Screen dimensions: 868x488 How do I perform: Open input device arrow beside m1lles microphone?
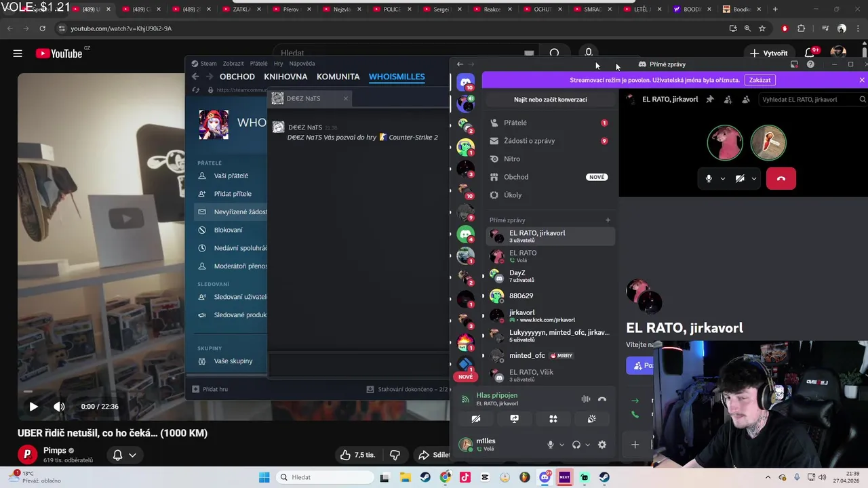click(561, 445)
